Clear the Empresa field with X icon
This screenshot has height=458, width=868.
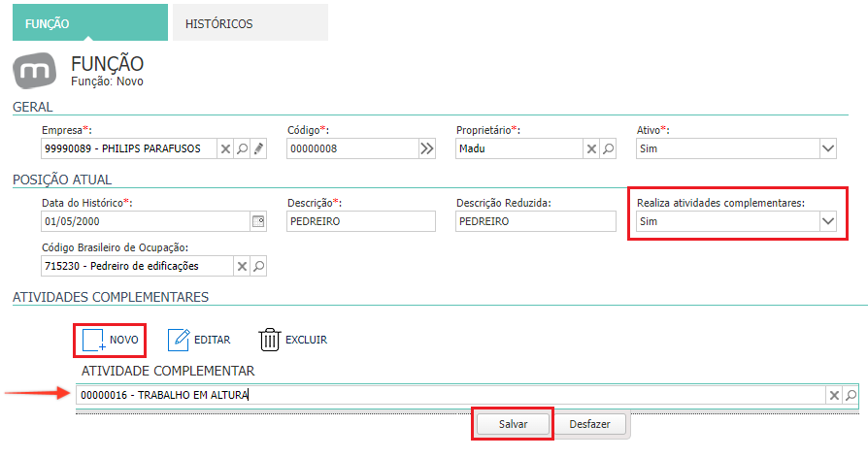coord(225,148)
